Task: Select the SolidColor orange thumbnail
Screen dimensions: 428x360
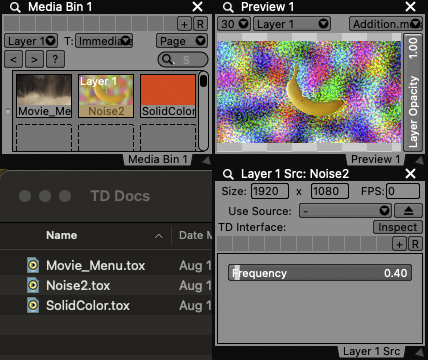Action: (168, 96)
